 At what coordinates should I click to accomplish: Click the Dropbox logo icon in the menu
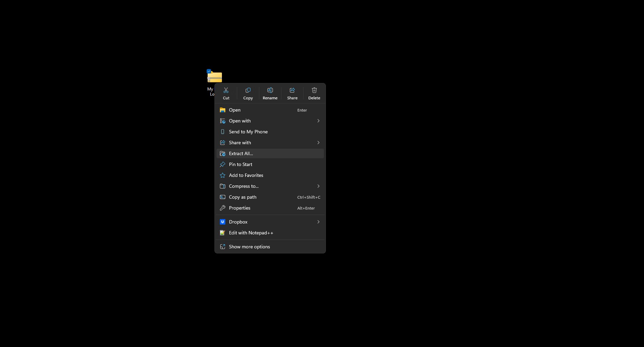(x=223, y=221)
